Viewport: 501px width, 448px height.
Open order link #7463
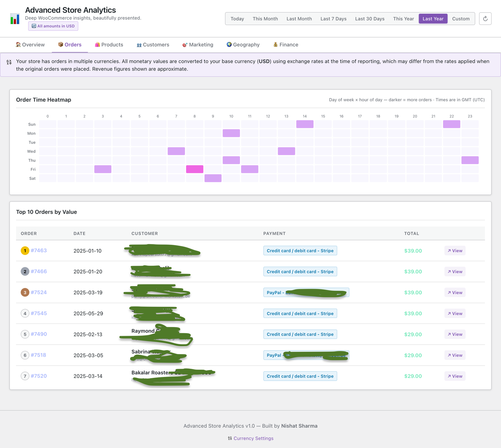coord(39,251)
